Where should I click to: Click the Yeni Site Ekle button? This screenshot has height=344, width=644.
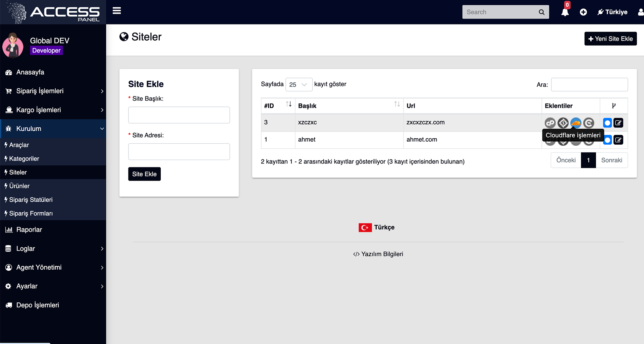pos(610,39)
